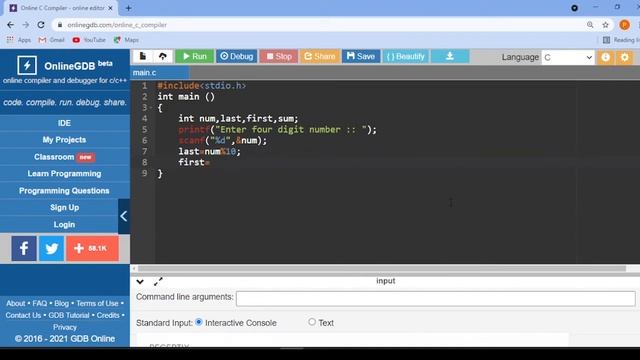Open Programming Questions section
Image resolution: width=640 pixels, height=360 pixels.
coord(64,191)
